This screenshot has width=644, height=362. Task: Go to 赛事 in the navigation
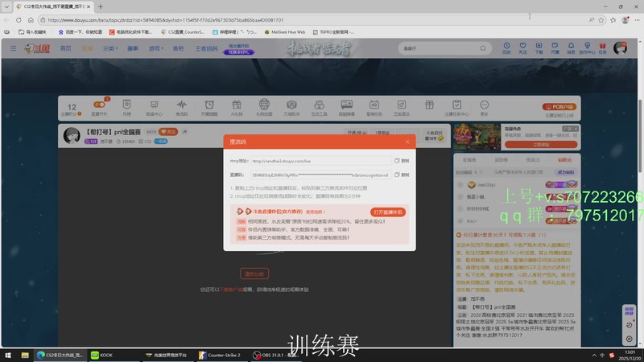(x=133, y=48)
